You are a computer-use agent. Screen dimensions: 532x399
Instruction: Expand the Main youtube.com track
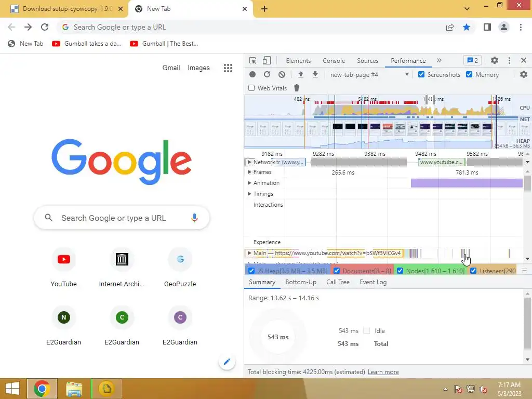(x=249, y=253)
